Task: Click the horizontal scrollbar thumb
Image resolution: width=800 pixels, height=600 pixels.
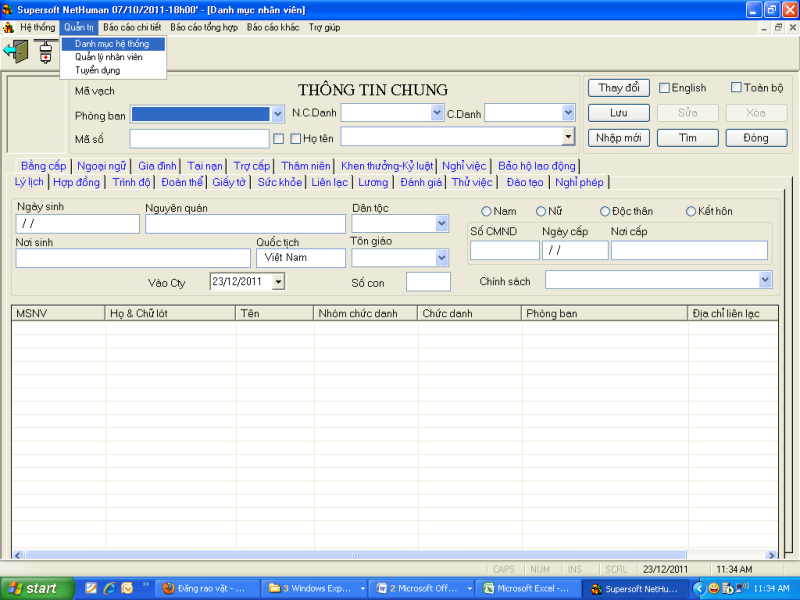Action: (x=356, y=555)
